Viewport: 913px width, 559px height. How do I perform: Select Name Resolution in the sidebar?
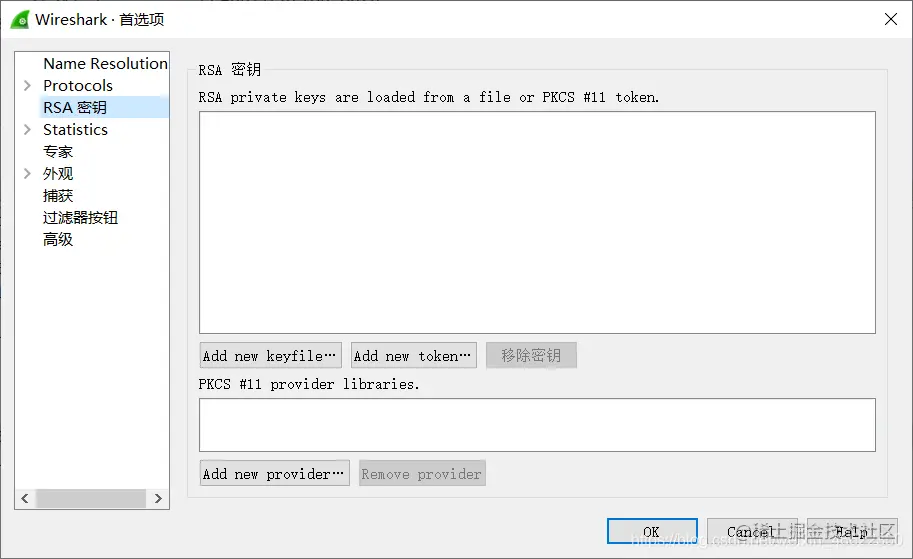[105, 63]
